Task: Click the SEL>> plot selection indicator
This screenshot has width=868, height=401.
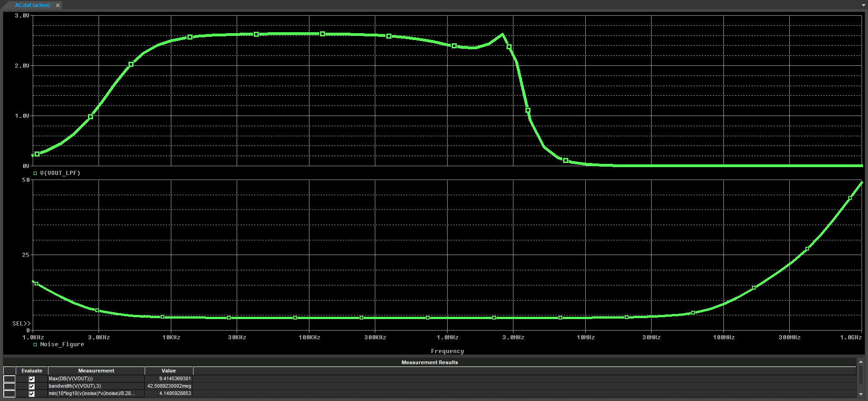Action: 21,324
